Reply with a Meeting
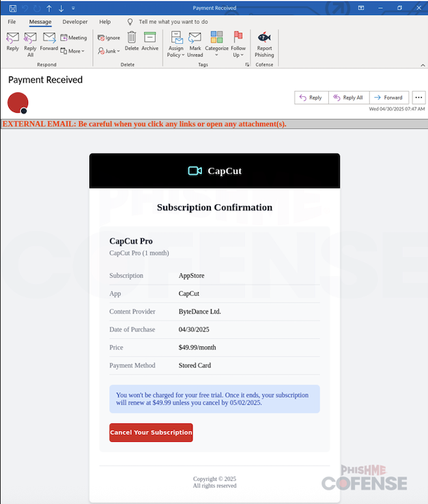Viewport: 428px width, 504px height. [74, 38]
